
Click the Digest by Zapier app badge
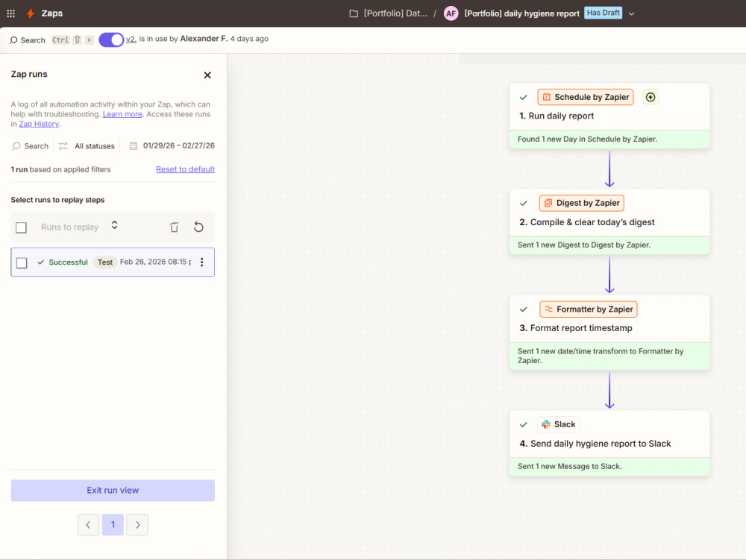(581, 203)
